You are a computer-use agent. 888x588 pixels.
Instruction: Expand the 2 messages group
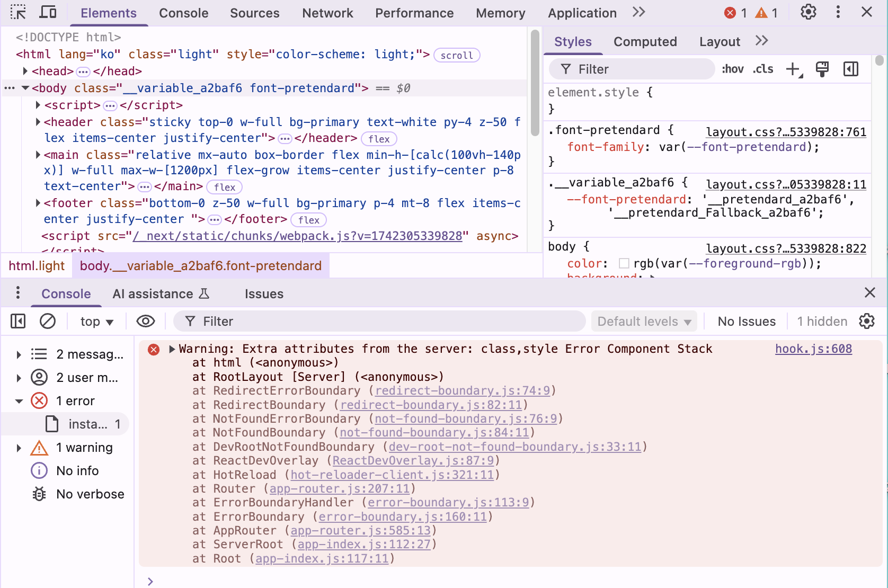[19, 354]
